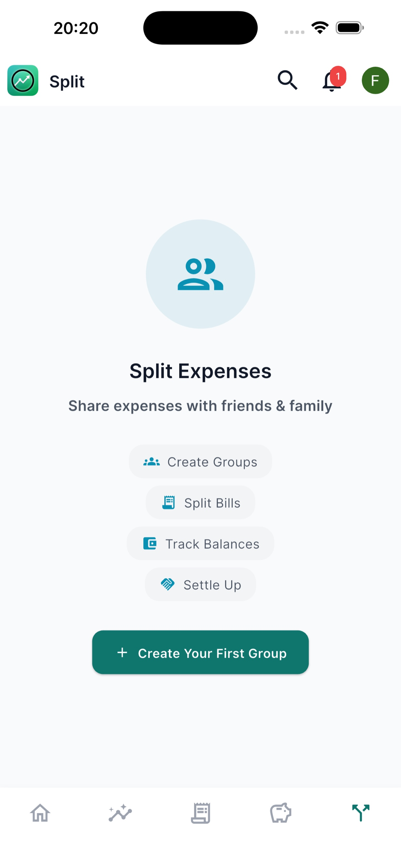
Task: Open the search magnifier icon
Action: (287, 80)
